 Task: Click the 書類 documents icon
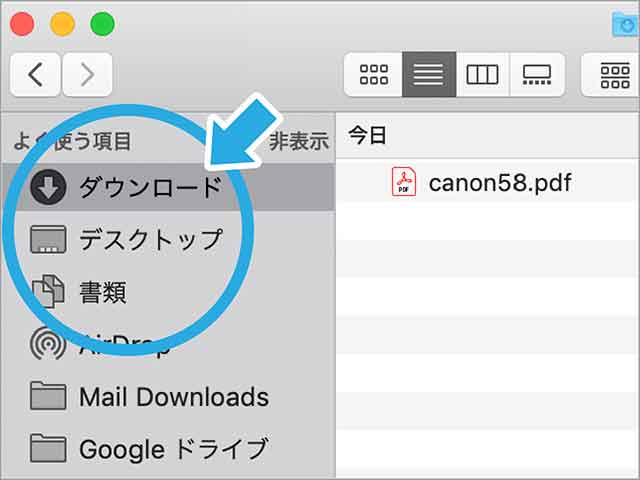48,291
